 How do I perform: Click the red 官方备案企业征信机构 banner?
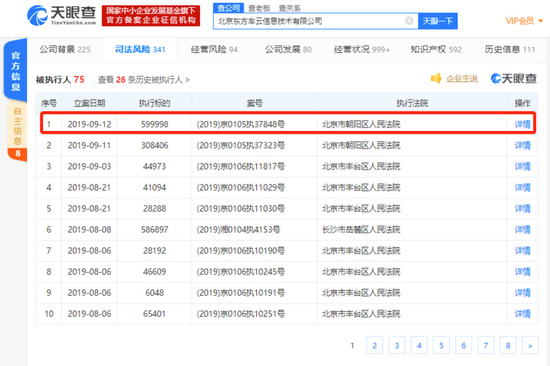pyautogui.click(x=151, y=16)
